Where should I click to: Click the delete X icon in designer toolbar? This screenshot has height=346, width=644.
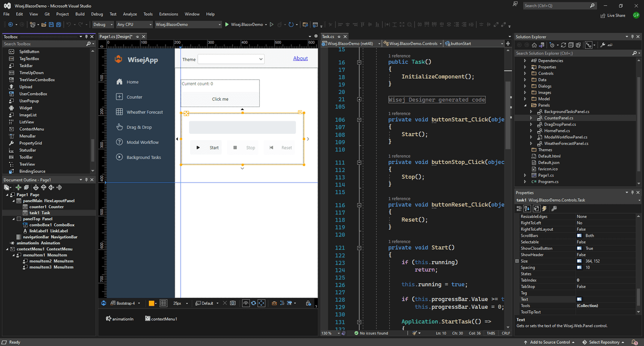point(225,303)
